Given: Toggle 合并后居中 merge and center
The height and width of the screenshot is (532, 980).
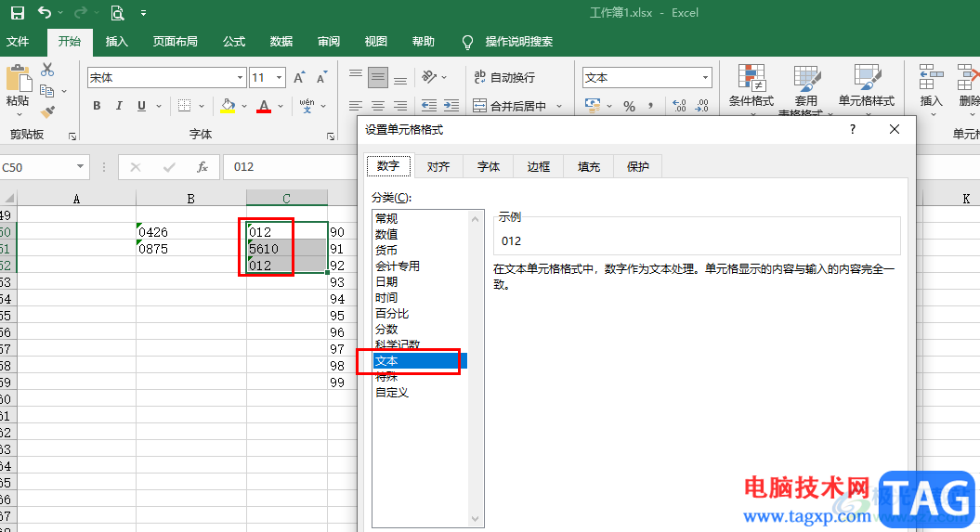Looking at the screenshot, I should 511,106.
